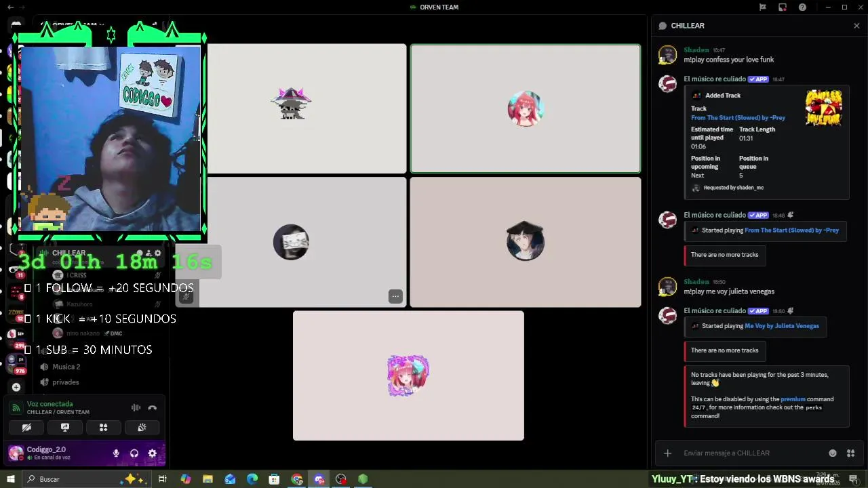
Task: Open user settings gear
Action: click(x=153, y=453)
